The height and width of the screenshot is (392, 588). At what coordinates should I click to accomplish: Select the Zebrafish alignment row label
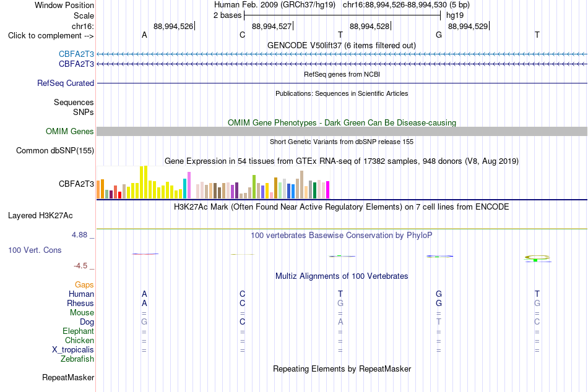pos(77,359)
